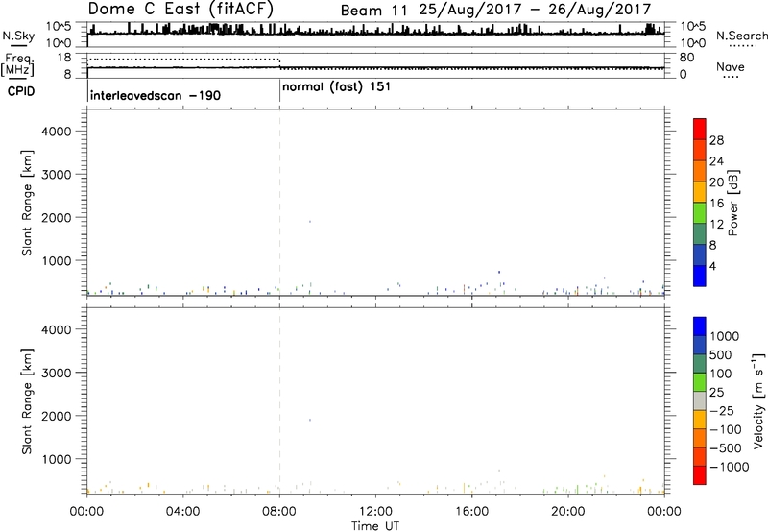Click the 'Slant Range [km]' label of Power panel
768x532 pixels.
(x=27, y=203)
